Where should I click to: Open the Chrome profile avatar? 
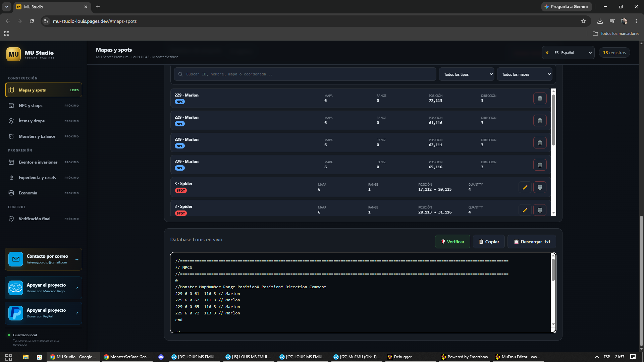point(624,21)
